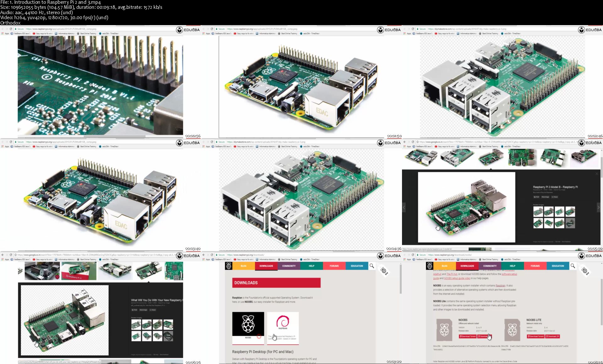The height and width of the screenshot is (364, 603).
Task: Reload the page in the 00:05:30 frame
Action: [x=413, y=142]
